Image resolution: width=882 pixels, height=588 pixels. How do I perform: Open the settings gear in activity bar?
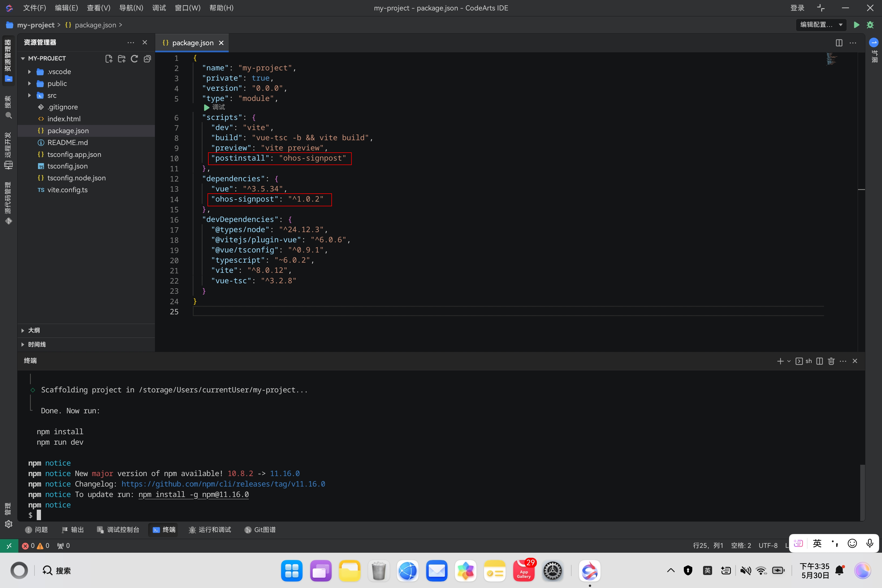click(x=8, y=524)
